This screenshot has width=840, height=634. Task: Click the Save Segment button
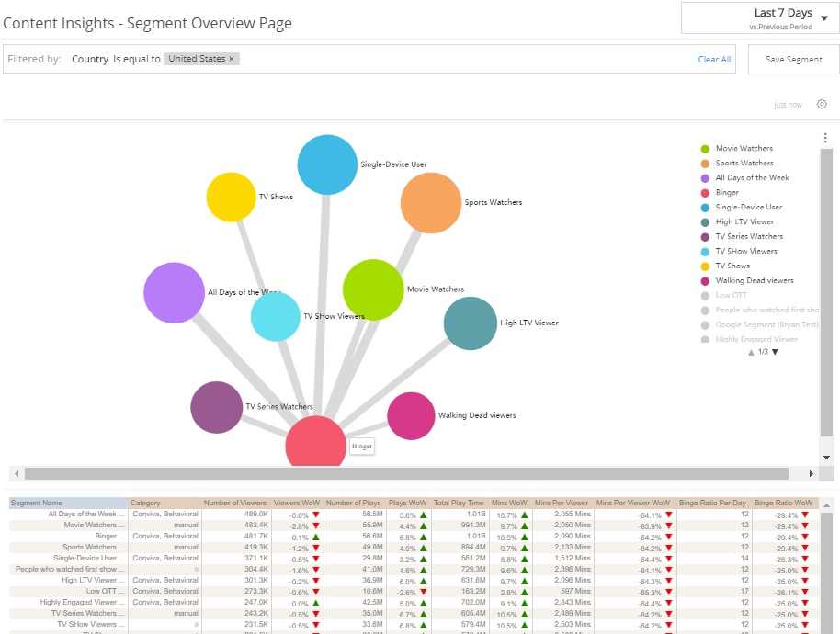793,60
